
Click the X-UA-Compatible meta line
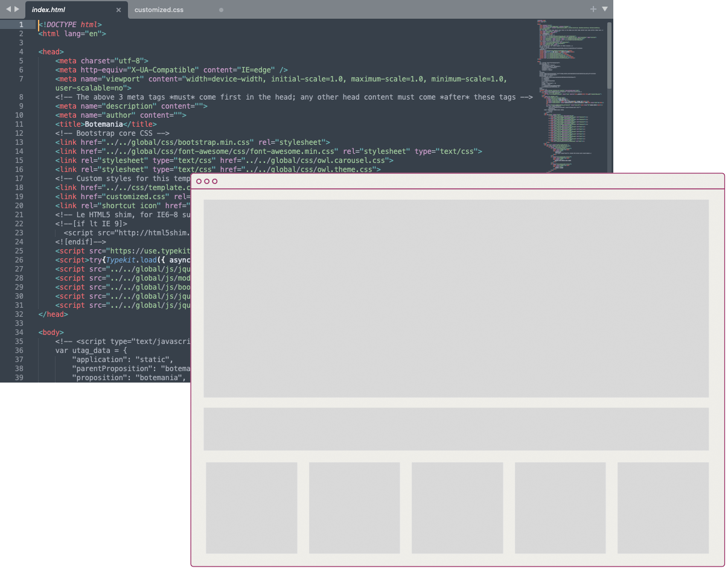[171, 70]
